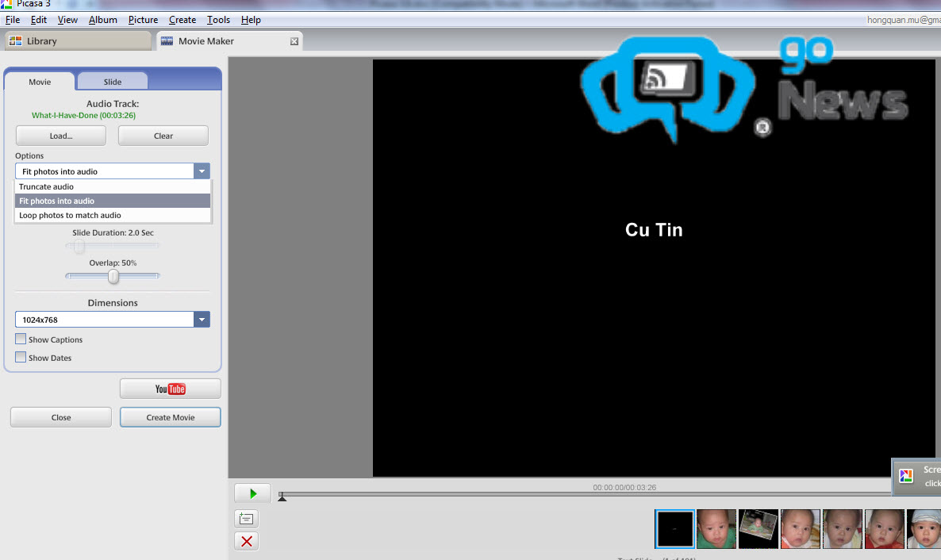The width and height of the screenshot is (941, 560).
Task: Close the Movie Maker tab
Action: pyautogui.click(x=294, y=41)
